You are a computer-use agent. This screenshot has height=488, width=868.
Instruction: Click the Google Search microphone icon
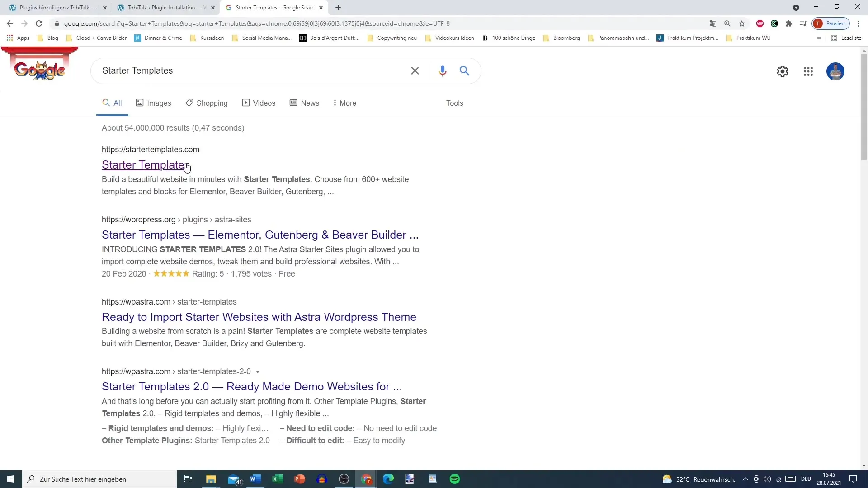click(x=442, y=70)
